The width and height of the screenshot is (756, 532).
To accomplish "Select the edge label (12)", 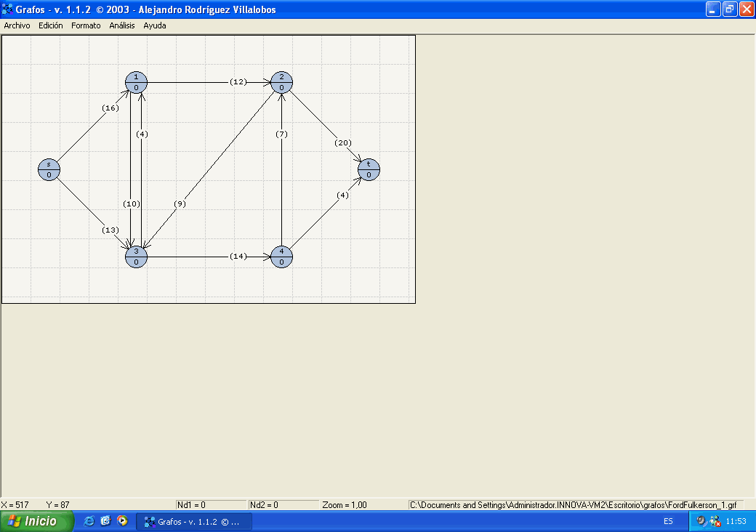I will [x=238, y=82].
